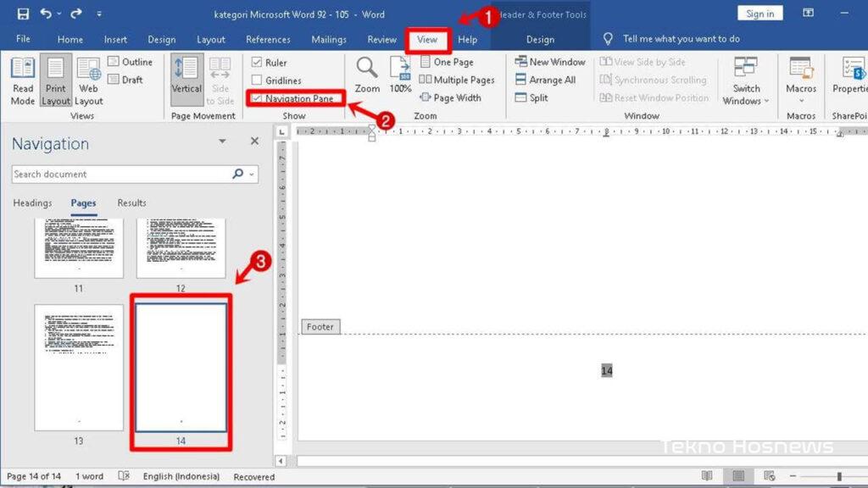This screenshot has width=868, height=488.
Task: Click the Zoom magnifier icon
Action: coord(367,69)
